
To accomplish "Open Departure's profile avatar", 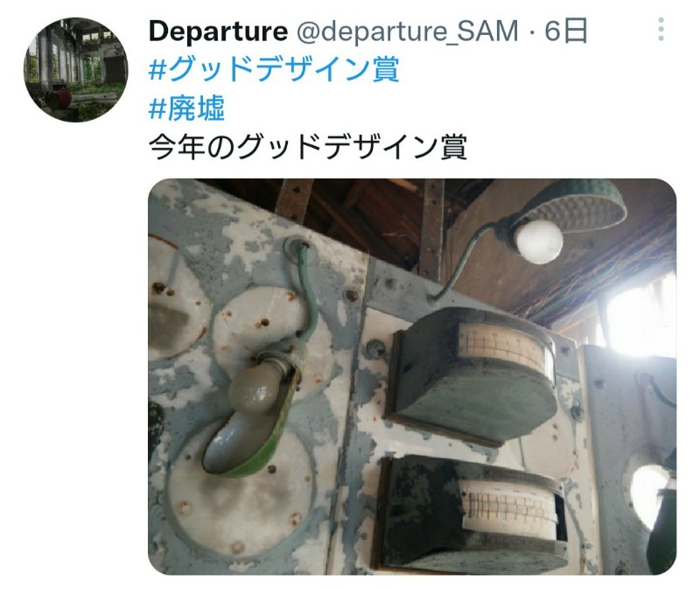I will pos(76,70).
